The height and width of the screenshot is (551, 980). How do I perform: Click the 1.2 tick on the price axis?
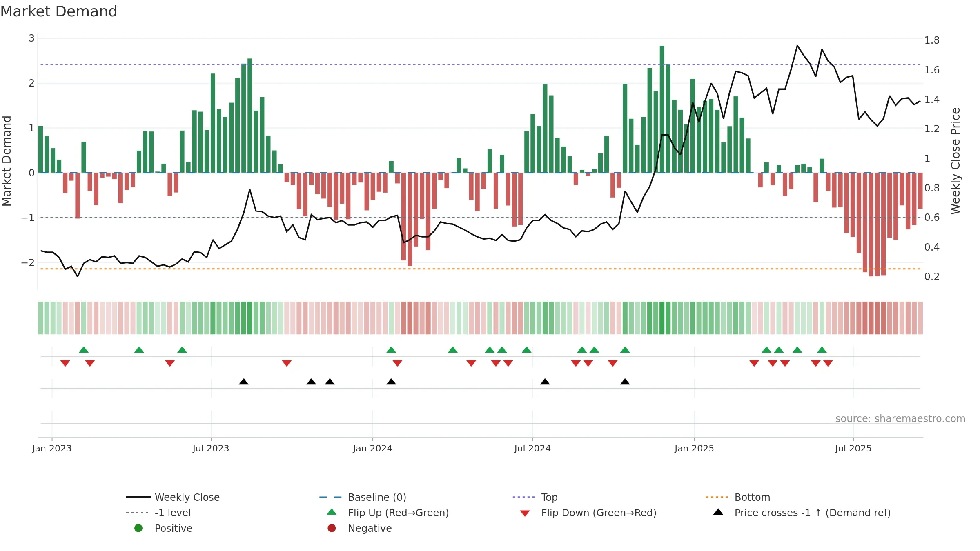coord(932,129)
